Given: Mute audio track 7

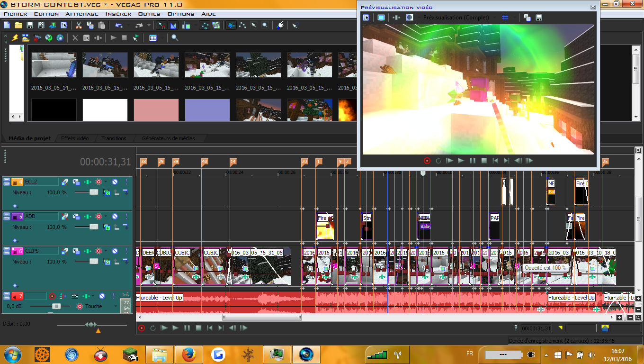Looking at the screenshot, I should tap(101, 296).
